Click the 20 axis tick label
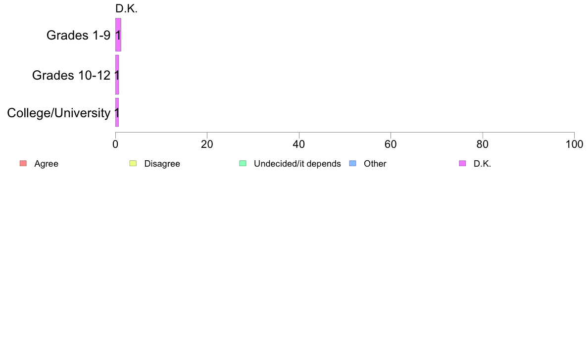This screenshot has width=588, height=364. [207, 144]
